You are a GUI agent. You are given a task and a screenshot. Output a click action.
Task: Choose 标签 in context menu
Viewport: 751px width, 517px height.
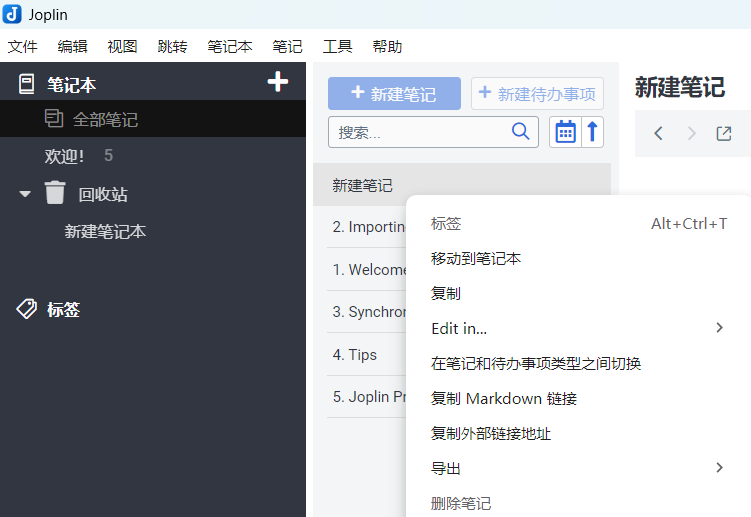[x=579, y=223]
